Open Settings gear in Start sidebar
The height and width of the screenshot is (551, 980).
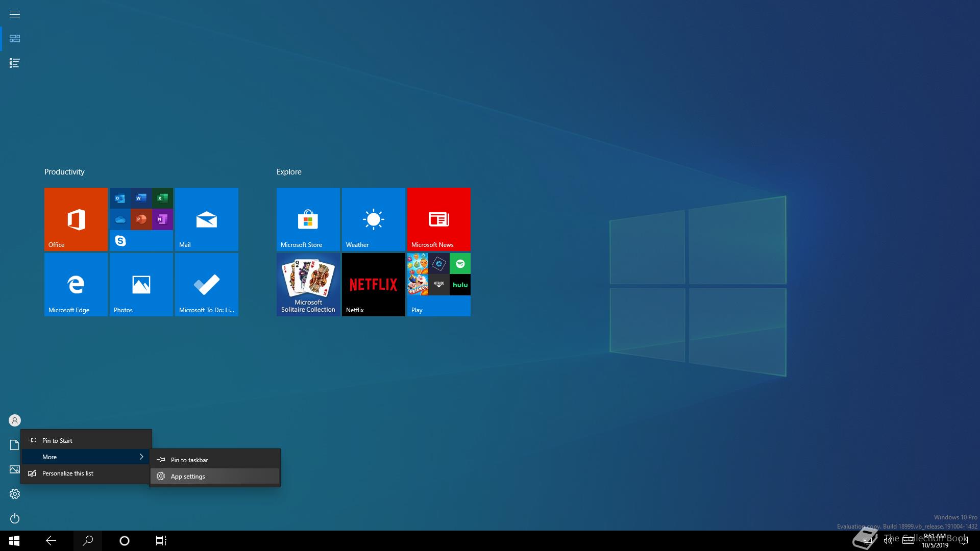coord(15,494)
